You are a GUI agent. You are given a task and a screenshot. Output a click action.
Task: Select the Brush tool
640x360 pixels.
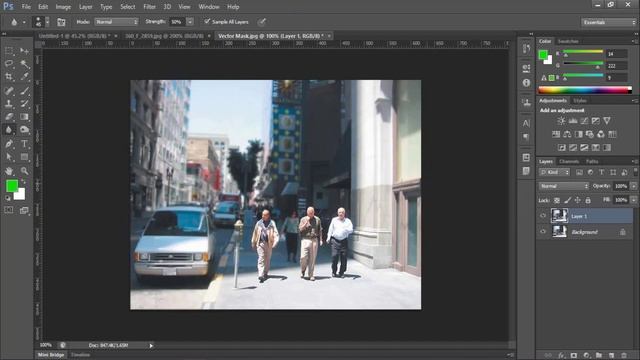pos(24,91)
